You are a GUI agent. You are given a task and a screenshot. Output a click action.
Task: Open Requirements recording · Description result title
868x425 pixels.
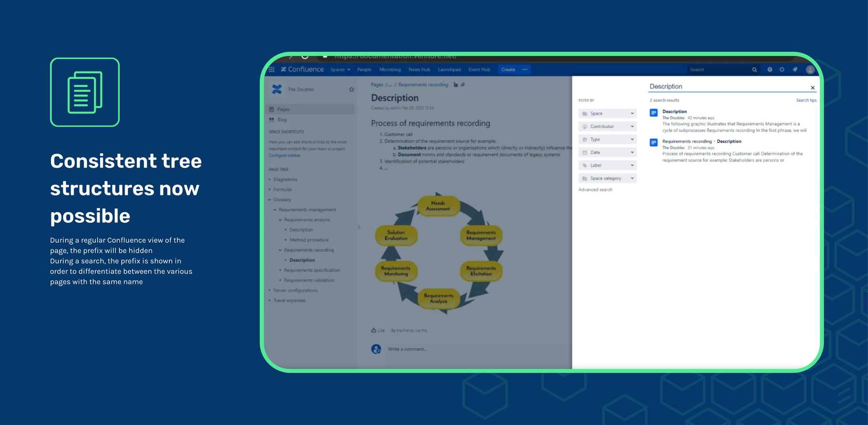[702, 142]
